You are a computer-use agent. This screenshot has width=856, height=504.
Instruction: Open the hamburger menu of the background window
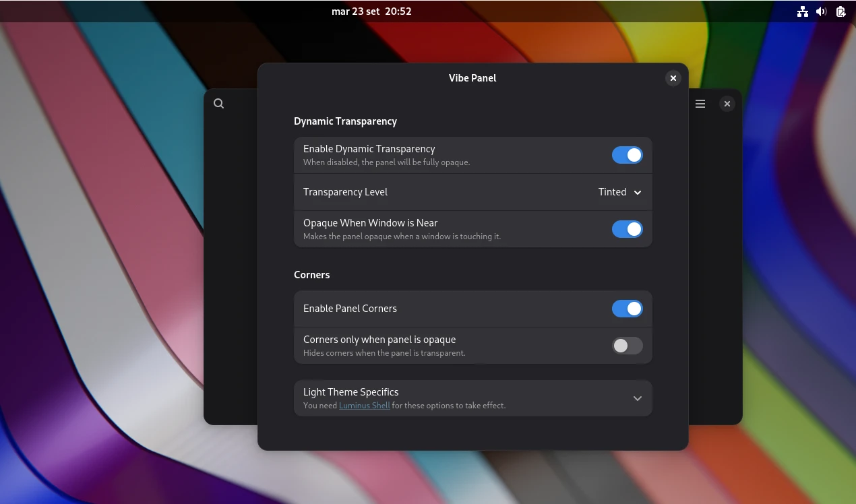[700, 103]
